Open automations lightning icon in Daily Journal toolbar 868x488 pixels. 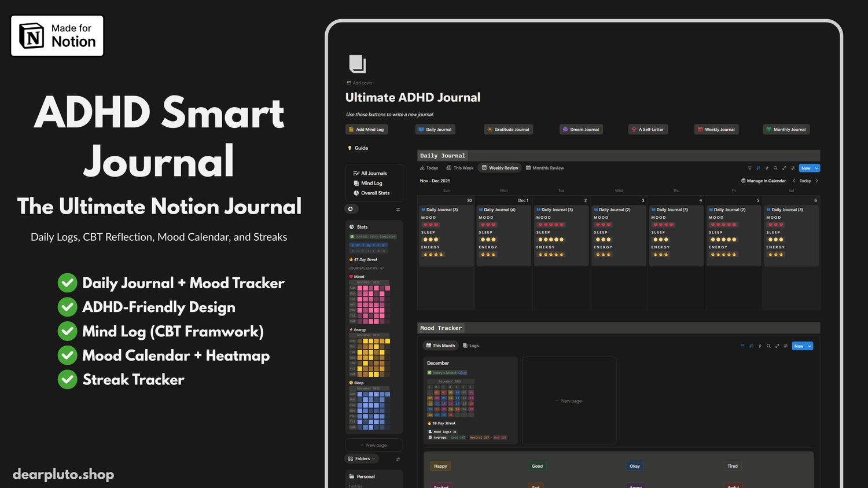767,168
